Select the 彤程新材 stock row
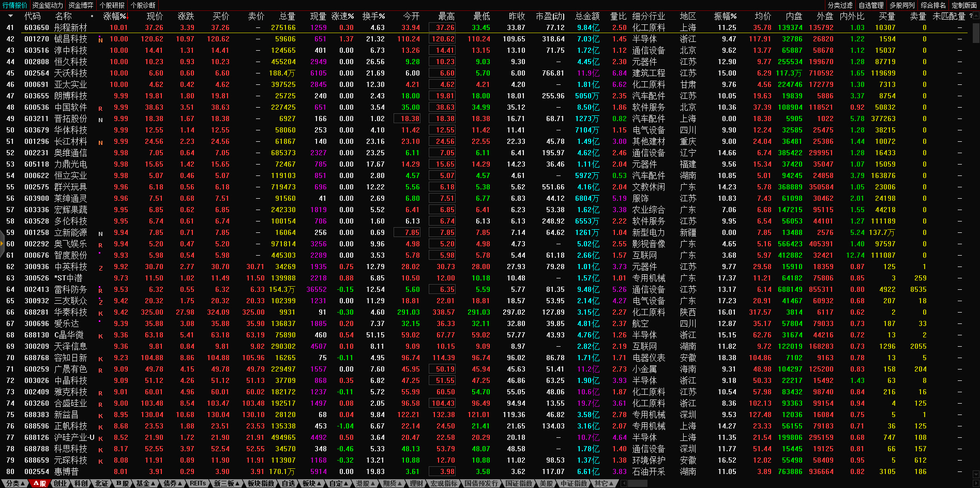This screenshot has height=488, width=980. 71,27
